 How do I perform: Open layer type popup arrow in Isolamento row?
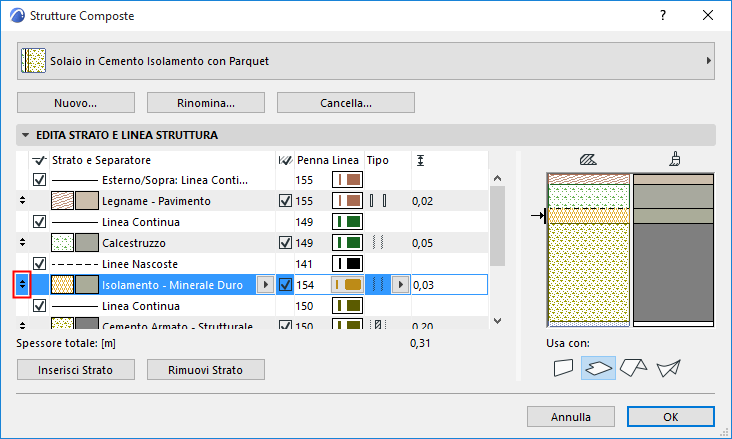pos(400,284)
